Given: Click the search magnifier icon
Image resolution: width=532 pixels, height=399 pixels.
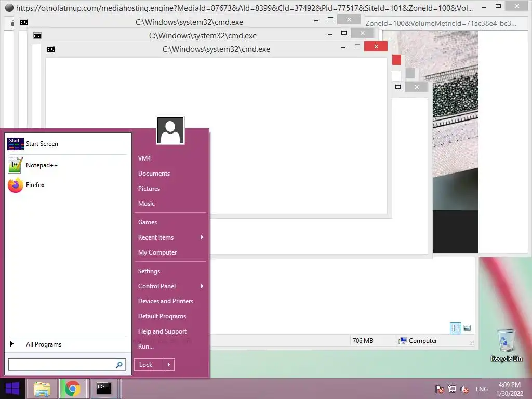Looking at the screenshot, I should 119,365.
